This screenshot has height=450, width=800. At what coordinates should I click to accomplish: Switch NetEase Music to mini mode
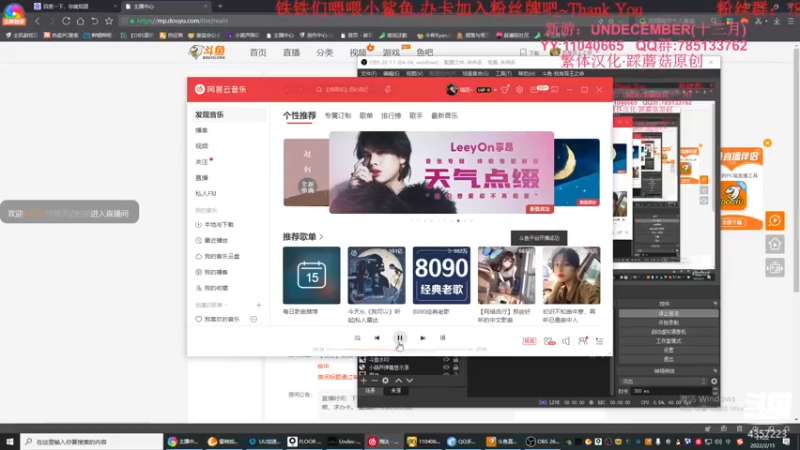tap(555, 89)
